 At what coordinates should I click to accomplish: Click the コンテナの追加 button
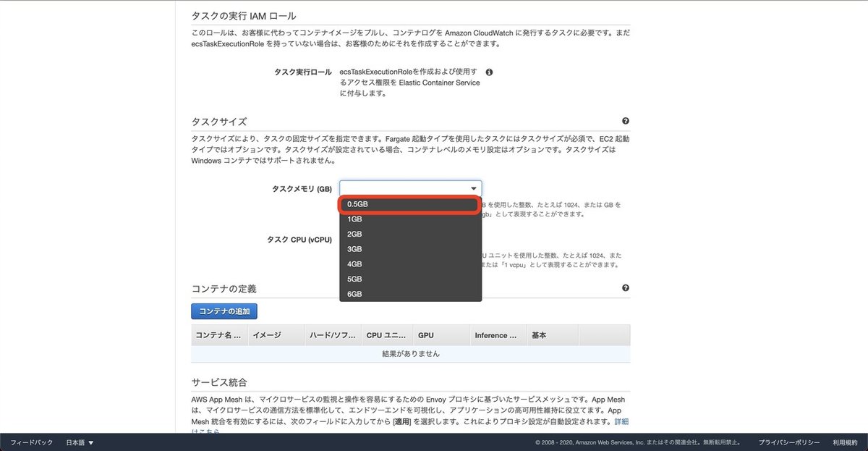pyautogui.click(x=224, y=311)
